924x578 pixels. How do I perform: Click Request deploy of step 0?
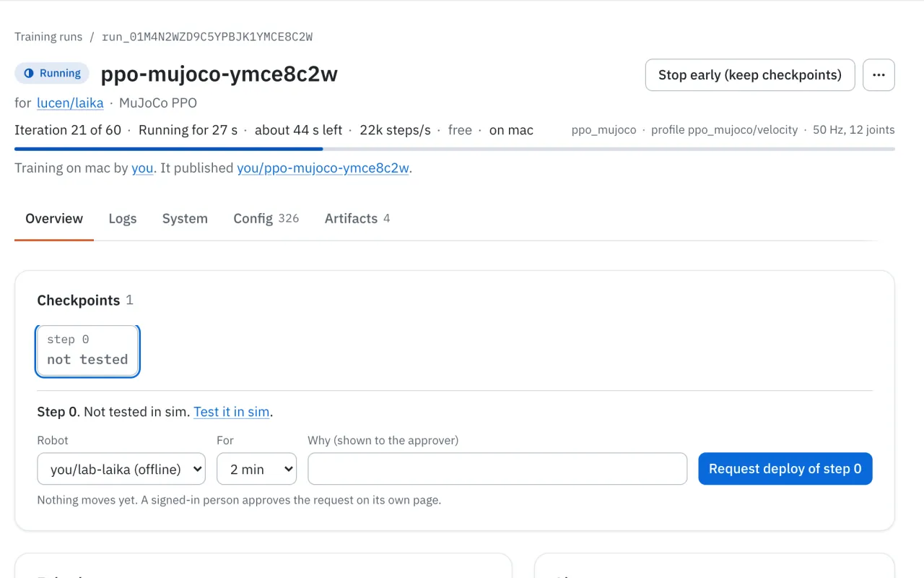(x=785, y=469)
